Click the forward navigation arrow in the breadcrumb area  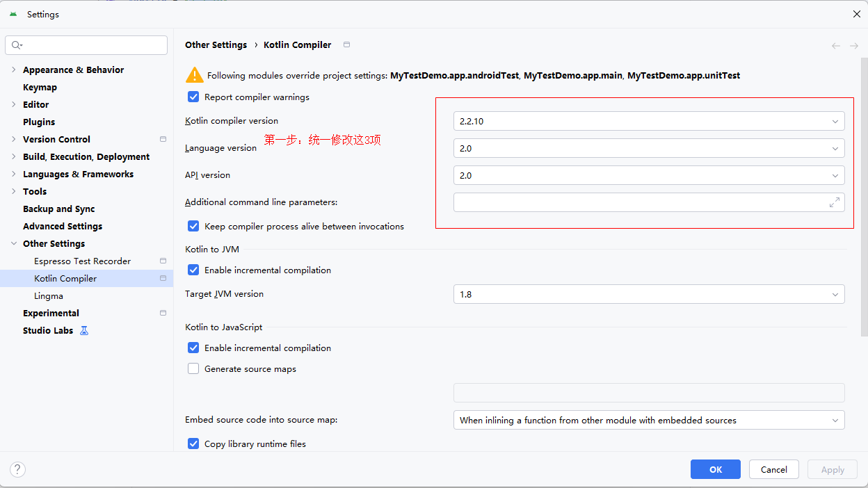854,44
